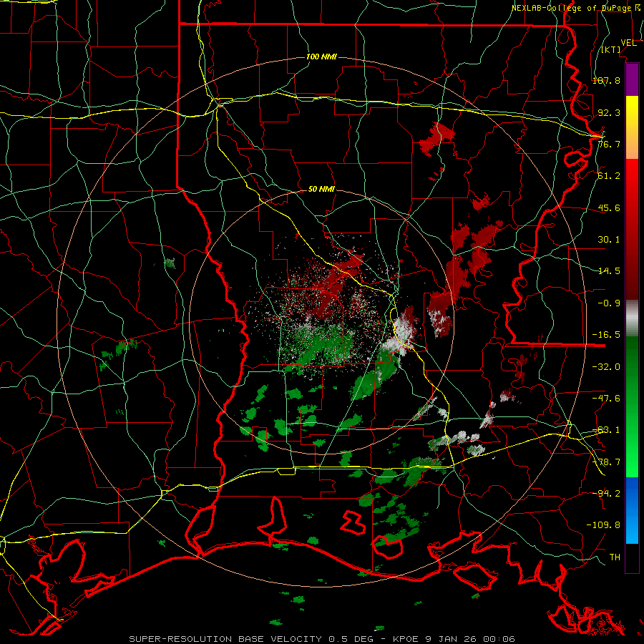
Task: Select the -47.6 velocity scale value
Action: 606,399
